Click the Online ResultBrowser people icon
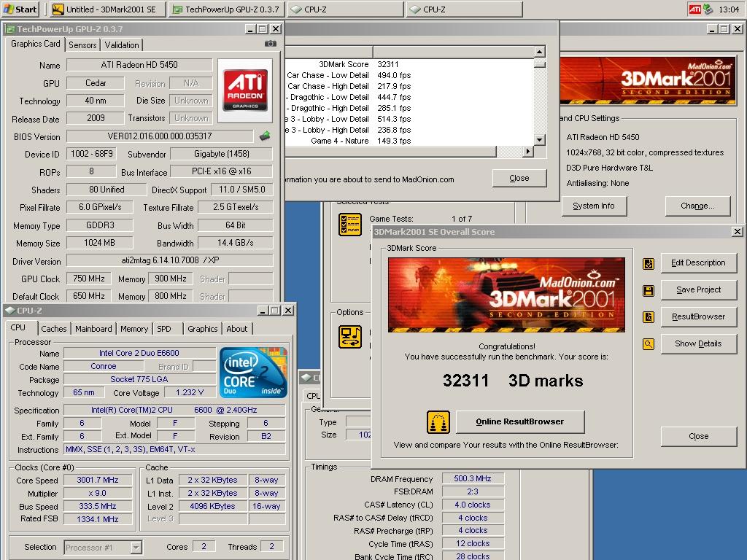The width and height of the screenshot is (747, 560). tap(438, 422)
